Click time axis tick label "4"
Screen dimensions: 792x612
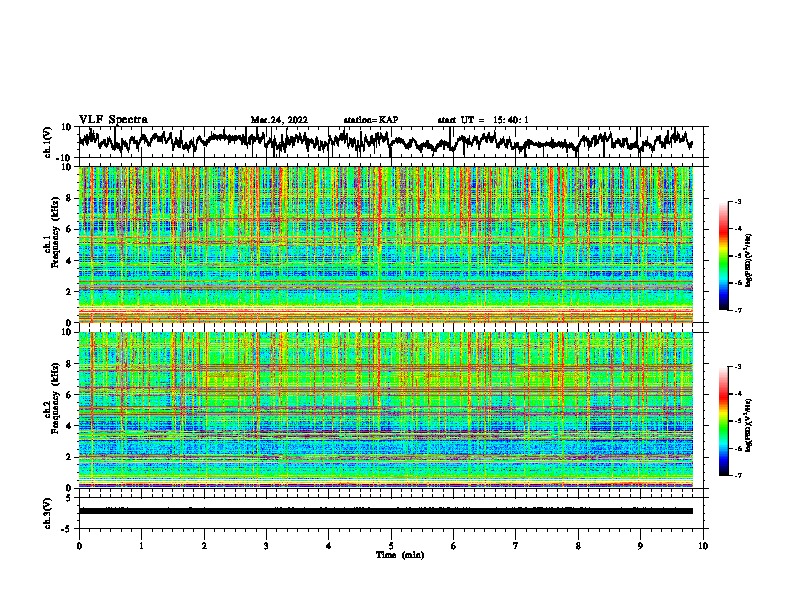pyautogui.click(x=329, y=546)
